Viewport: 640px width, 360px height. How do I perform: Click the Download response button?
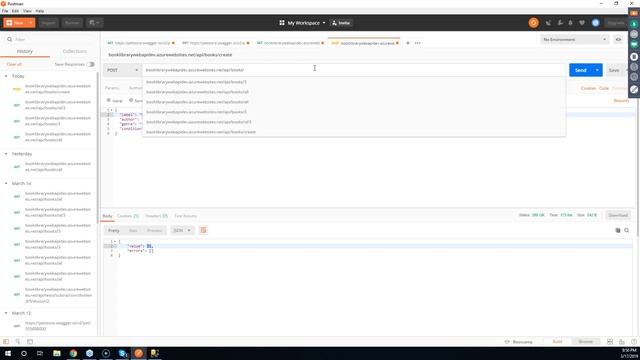(618, 215)
